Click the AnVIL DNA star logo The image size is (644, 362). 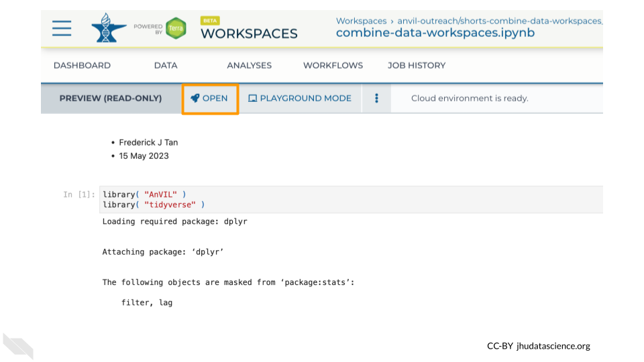tap(109, 28)
